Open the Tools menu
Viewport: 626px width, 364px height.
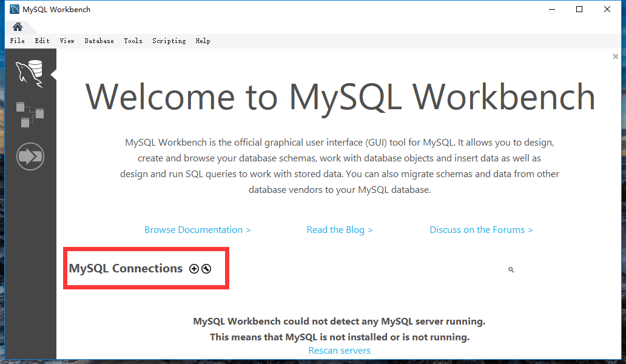(133, 41)
